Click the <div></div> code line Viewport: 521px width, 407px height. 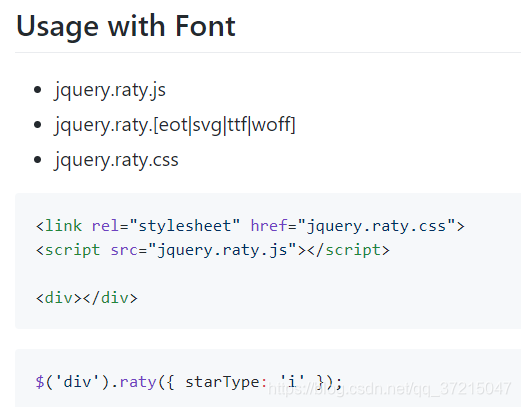(x=87, y=298)
